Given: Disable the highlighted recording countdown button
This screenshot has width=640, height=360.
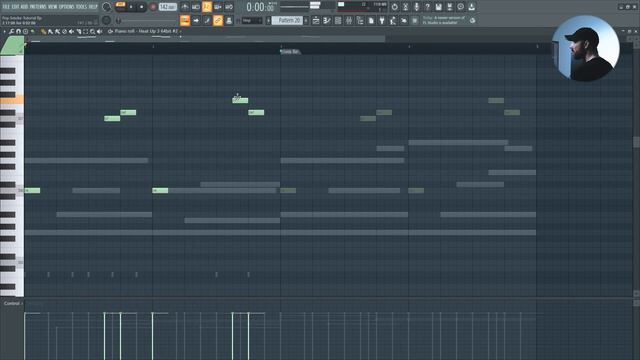Looking at the screenshot, I should [207, 7].
